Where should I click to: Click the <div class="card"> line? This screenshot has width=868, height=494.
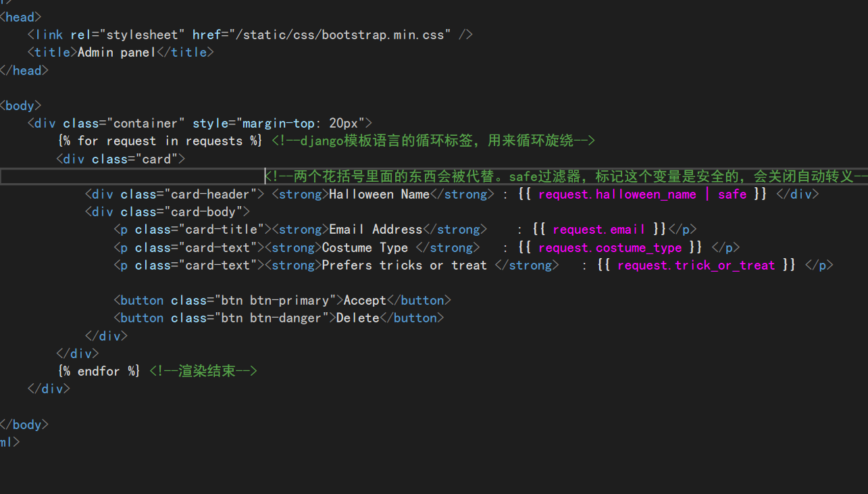pyautogui.click(x=121, y=159)
